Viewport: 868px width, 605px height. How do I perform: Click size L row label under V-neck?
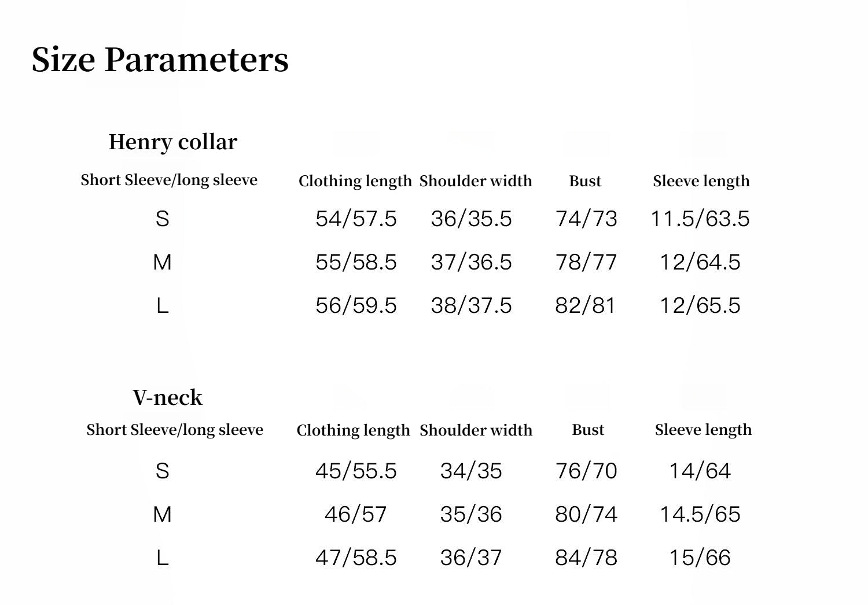pyautogui.click(x=162, y=558)
